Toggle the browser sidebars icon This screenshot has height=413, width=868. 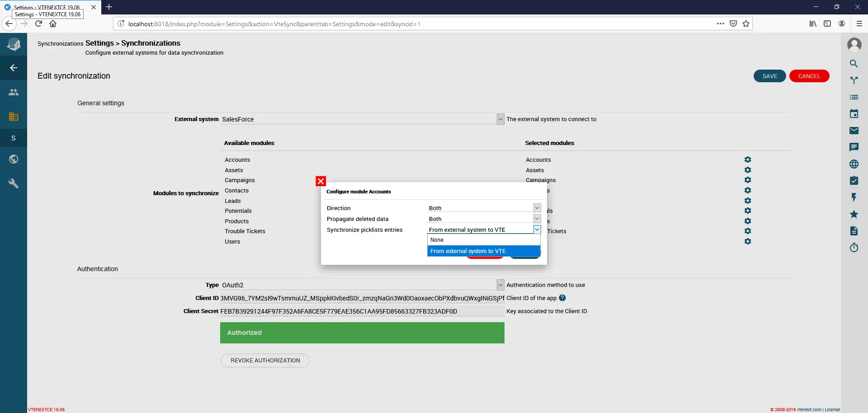(x=827, y=23)
